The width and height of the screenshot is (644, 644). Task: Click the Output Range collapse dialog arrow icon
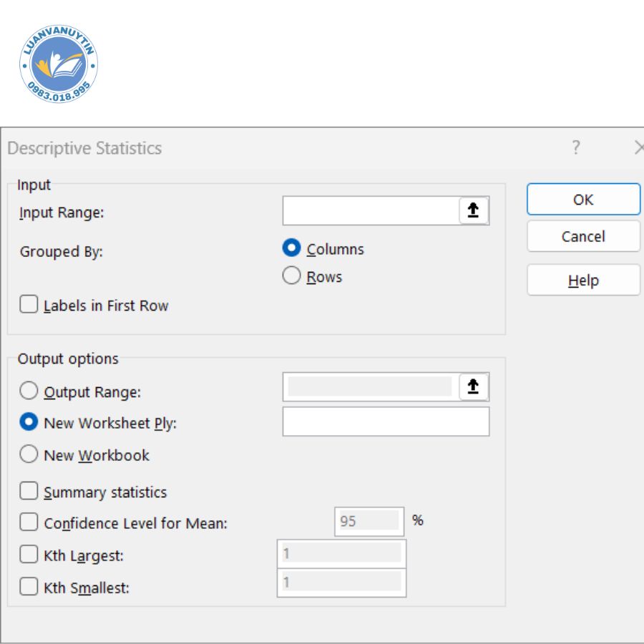(x=473, y=387)
